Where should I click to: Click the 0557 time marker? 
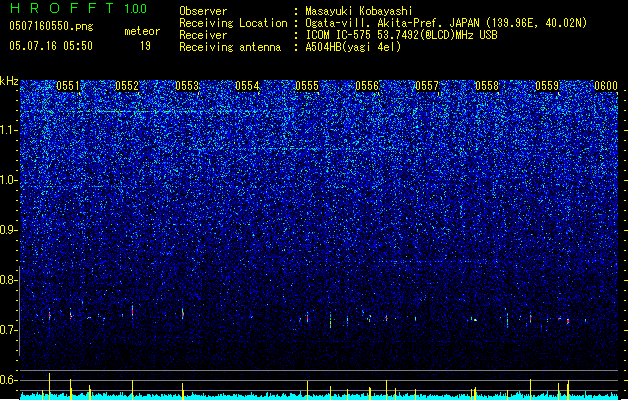pyautogui.click(x=427, y=86)
